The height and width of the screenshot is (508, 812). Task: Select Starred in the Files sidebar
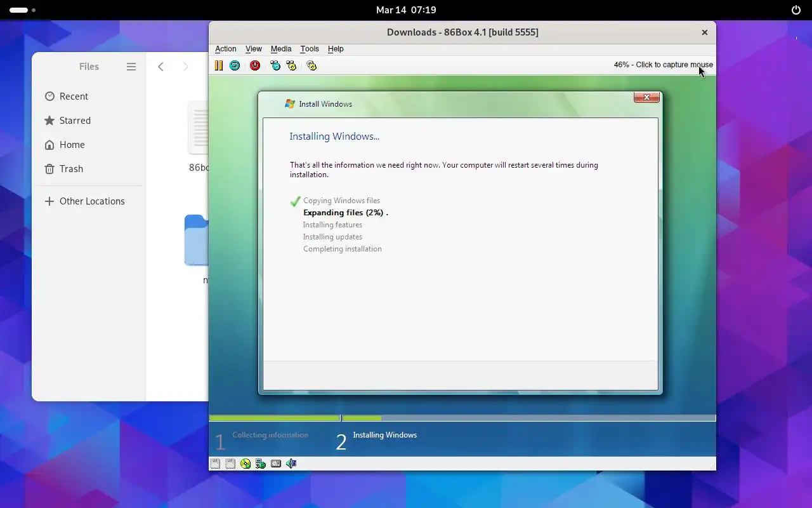click(89, 121)
